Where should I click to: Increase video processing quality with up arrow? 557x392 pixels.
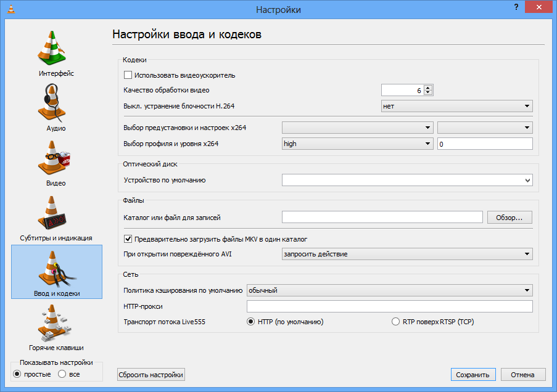[428, 88]
